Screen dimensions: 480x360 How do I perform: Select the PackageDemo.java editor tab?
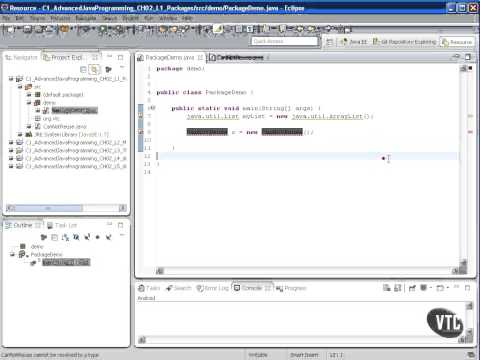(x=170, y=58)
